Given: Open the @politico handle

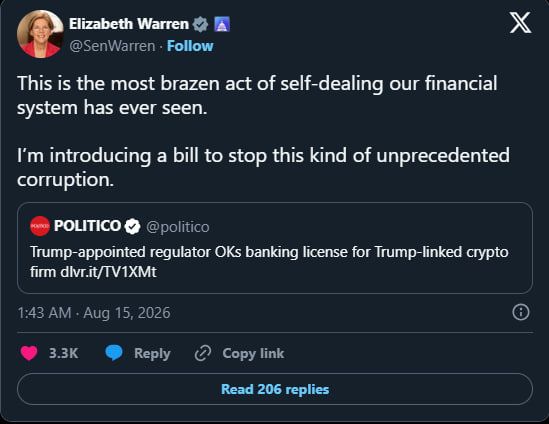Looking at the screenshot, I should coord(178,227).
